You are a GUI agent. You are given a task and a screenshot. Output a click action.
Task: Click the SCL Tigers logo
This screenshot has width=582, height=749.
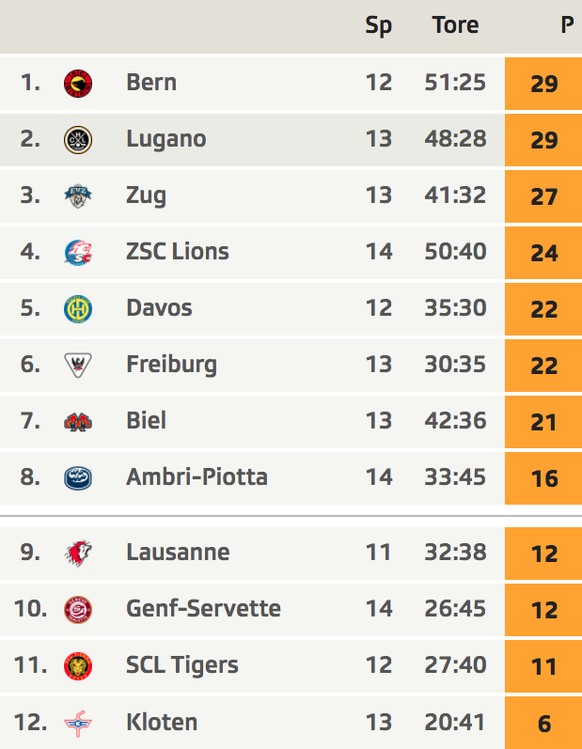pos(78,666)
